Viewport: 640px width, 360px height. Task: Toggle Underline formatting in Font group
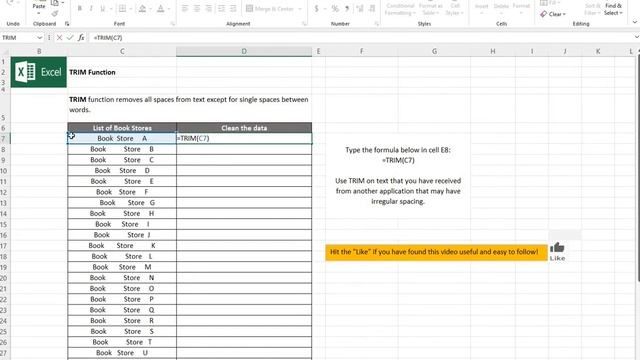[102, 9]
